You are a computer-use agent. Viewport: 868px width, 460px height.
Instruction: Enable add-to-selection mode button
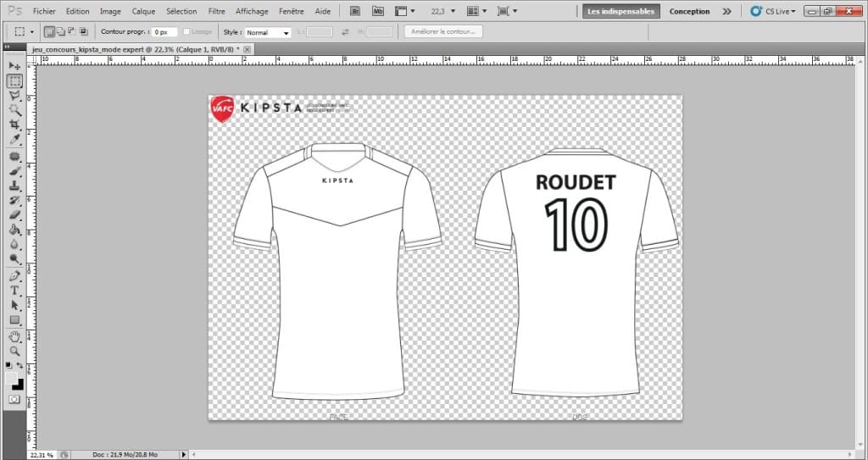coord(60,31)
